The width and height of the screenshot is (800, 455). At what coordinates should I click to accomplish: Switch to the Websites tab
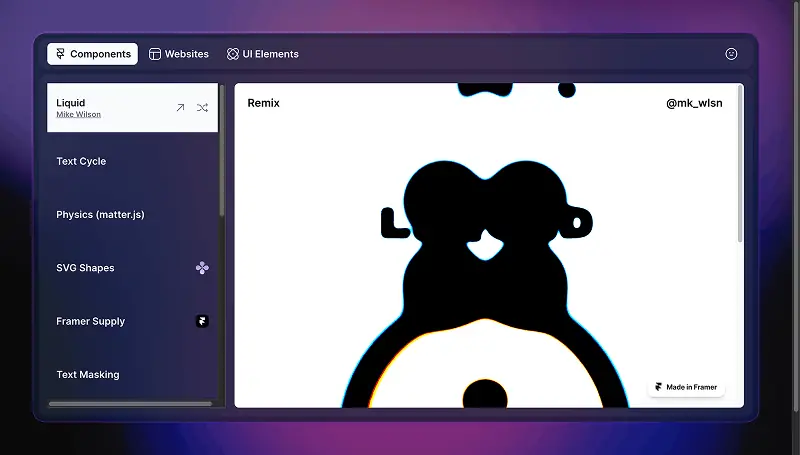(x=179, y=54)
